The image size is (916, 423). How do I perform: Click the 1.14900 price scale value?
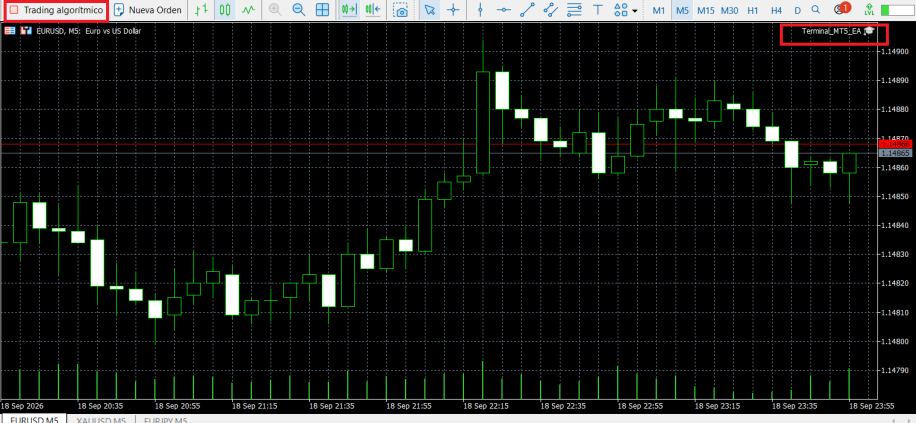896,51
